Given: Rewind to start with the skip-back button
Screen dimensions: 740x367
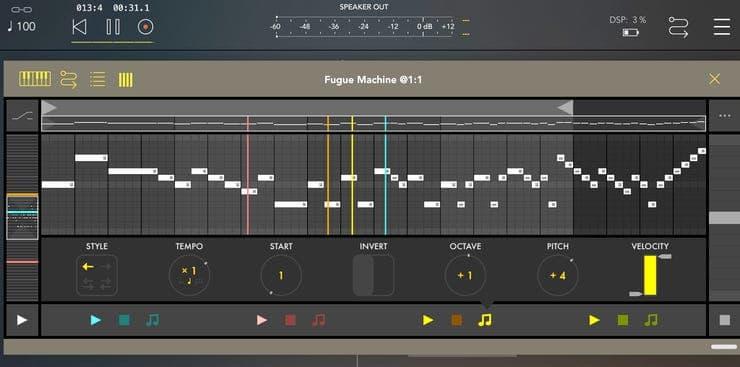Looking at the screenshot, I should click(x=79, y=27).
